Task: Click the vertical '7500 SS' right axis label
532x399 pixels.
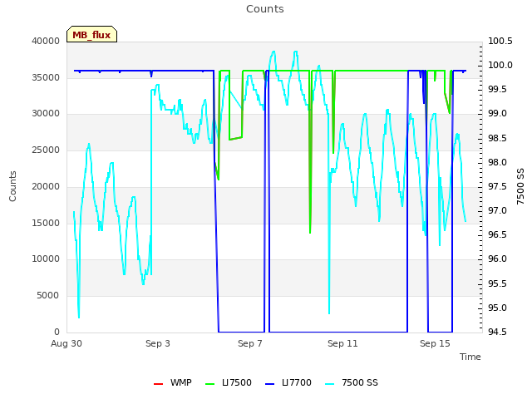Action: pyautogui.click(x=520, y=186)
